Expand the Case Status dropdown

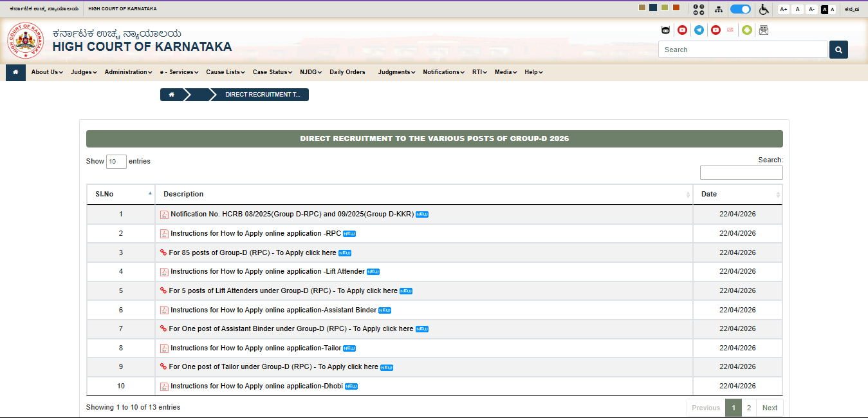pyautogui.click(x=272, y=71)
